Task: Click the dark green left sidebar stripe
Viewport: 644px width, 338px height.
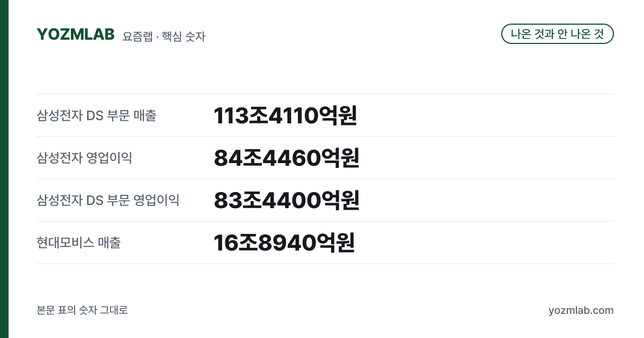Action: click(x=4, y=169)
